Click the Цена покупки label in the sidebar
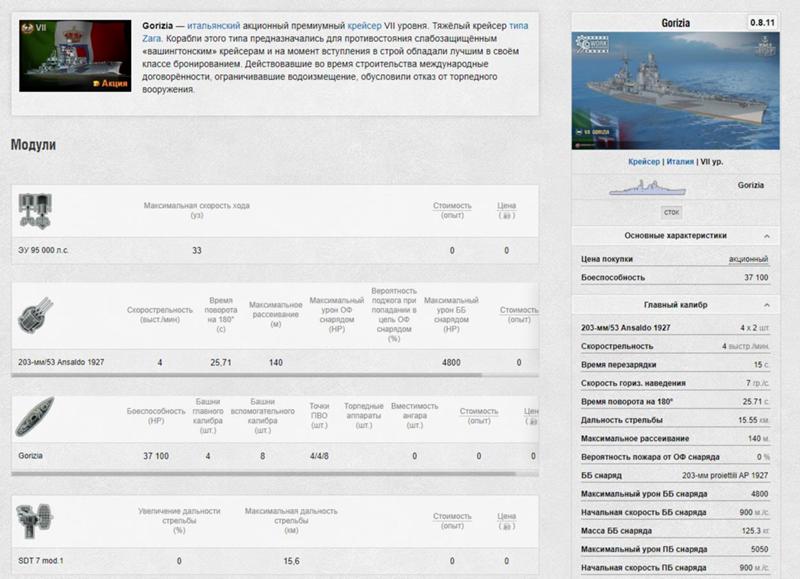 pyautogui.click(x=607, y=259)
